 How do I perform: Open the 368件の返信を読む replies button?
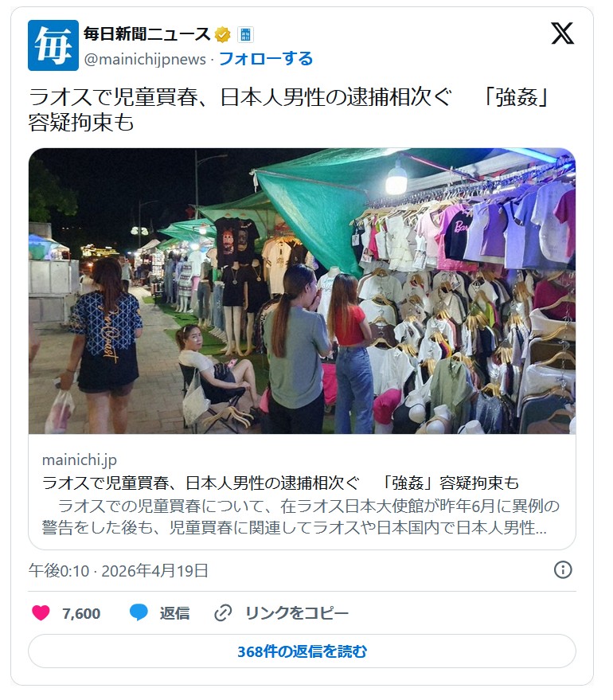(302, 651)
